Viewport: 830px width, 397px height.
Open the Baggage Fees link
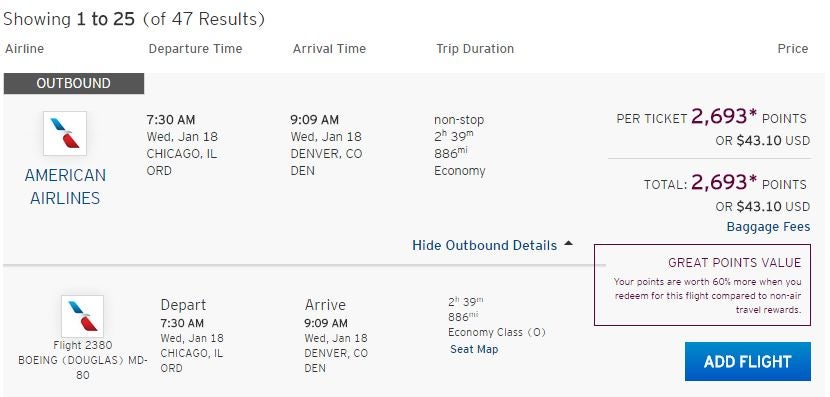[768, 227]
